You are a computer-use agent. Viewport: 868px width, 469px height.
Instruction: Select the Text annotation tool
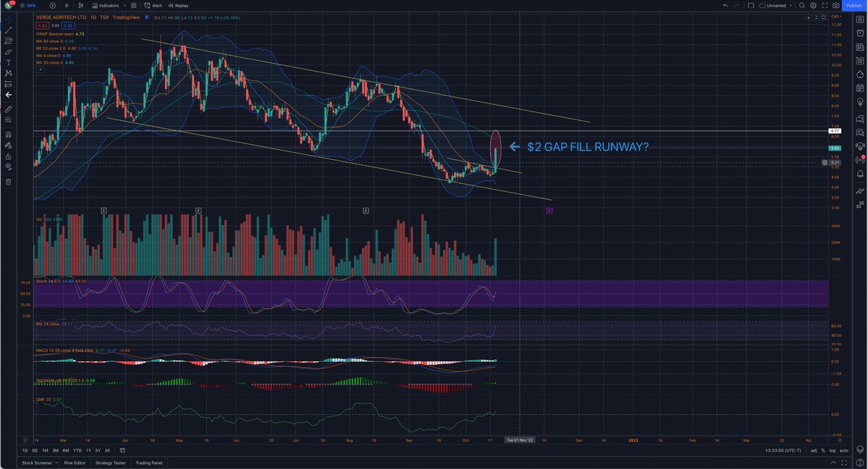pos(9,62)
